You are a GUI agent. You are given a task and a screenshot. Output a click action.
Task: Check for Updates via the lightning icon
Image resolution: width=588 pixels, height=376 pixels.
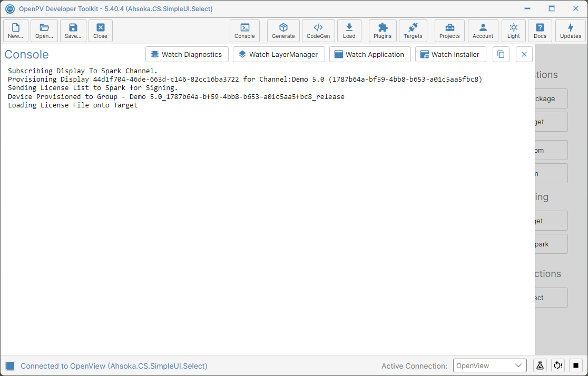571,31
